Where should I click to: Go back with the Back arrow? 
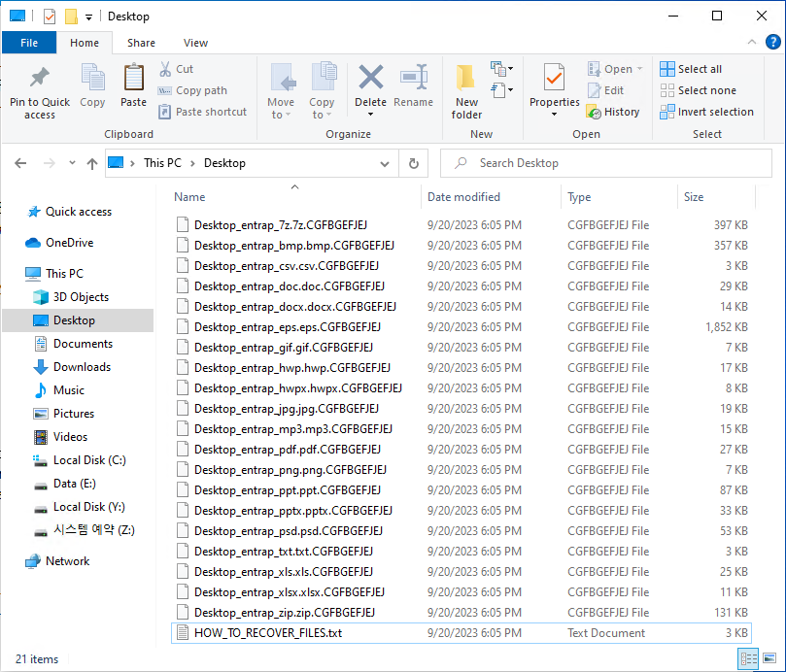(20, 163)
